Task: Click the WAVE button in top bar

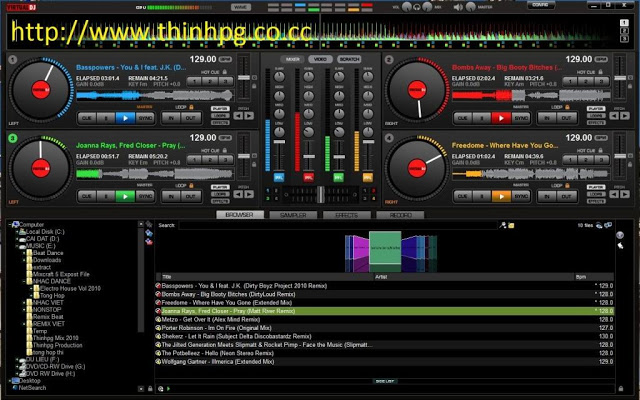Action: (x=241, y=7)
